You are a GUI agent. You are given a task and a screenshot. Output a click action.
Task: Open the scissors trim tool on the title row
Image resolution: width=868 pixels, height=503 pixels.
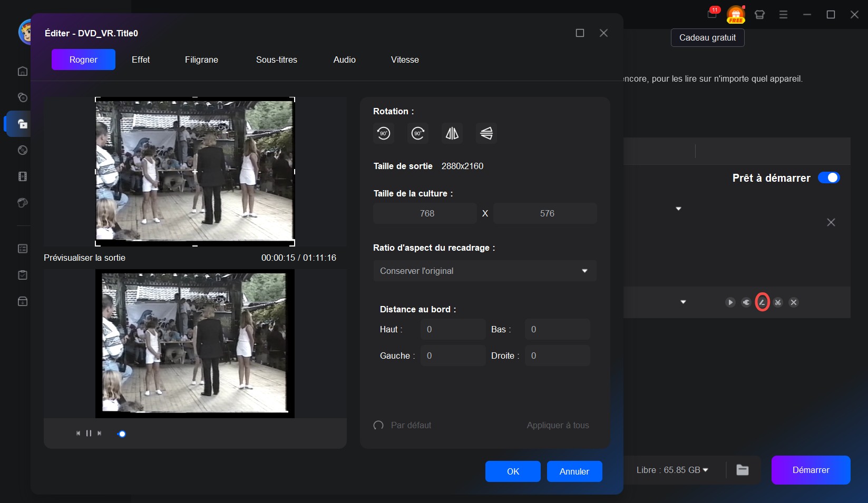click(778, 302)
